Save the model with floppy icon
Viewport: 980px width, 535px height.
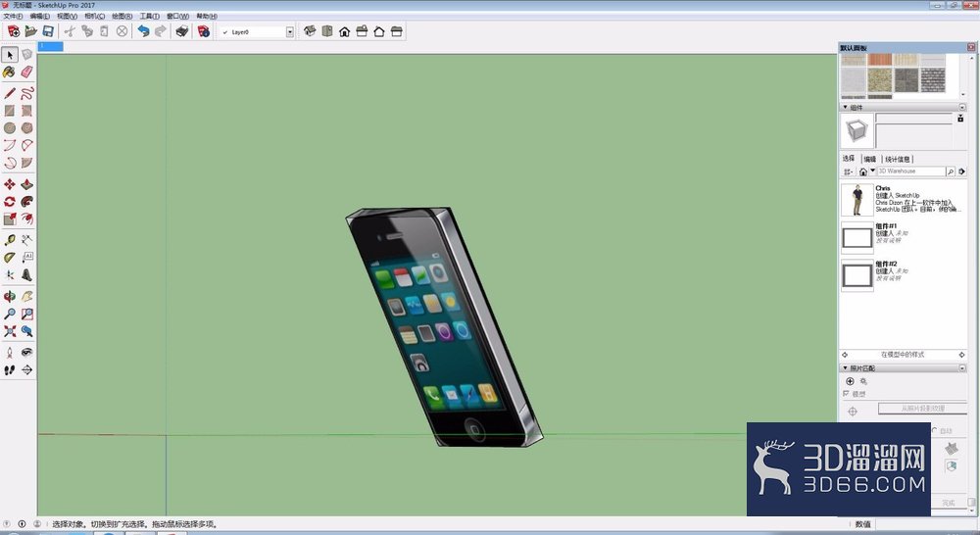point(48,31)
